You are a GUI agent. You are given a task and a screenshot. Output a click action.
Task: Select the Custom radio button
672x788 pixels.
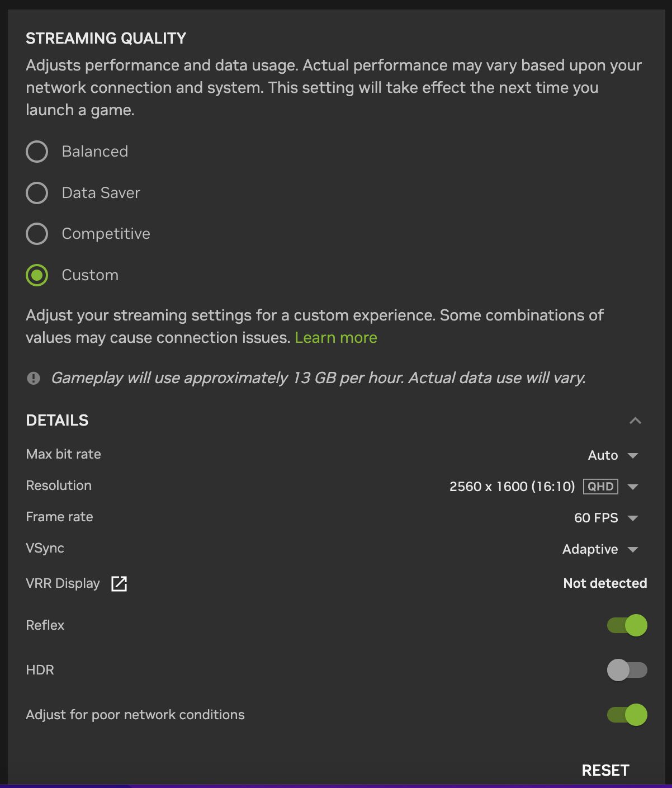tap(37, 275)
